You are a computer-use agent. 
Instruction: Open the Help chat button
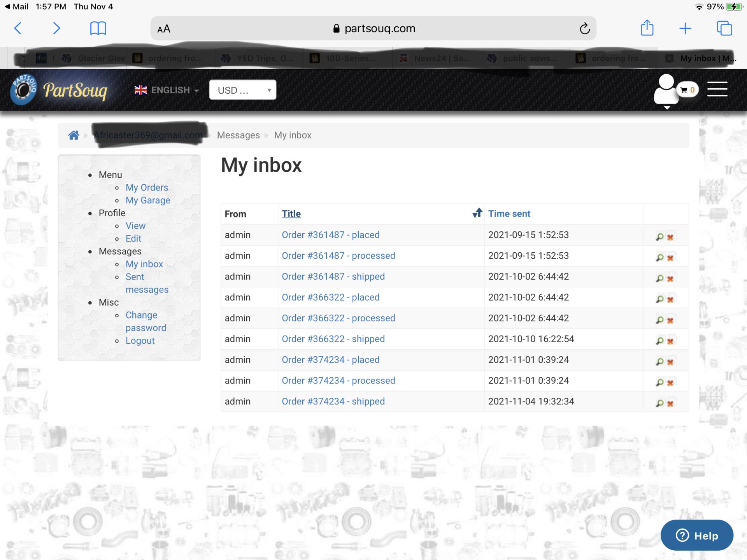point(697,535)
